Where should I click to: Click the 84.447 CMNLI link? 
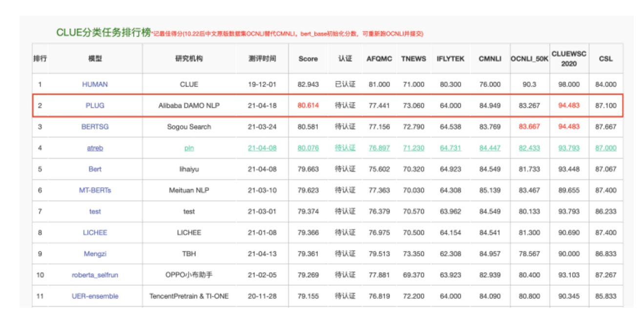(x=490, y=148)
